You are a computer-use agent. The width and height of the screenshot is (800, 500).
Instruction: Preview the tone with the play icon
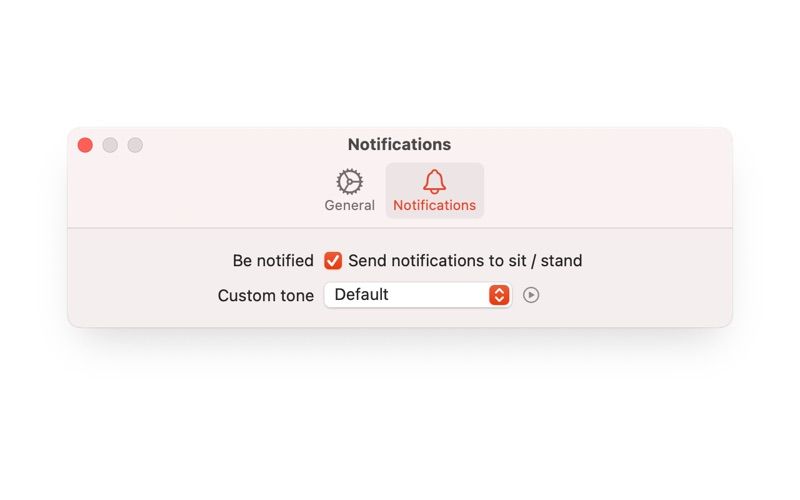tap(531, 295)
